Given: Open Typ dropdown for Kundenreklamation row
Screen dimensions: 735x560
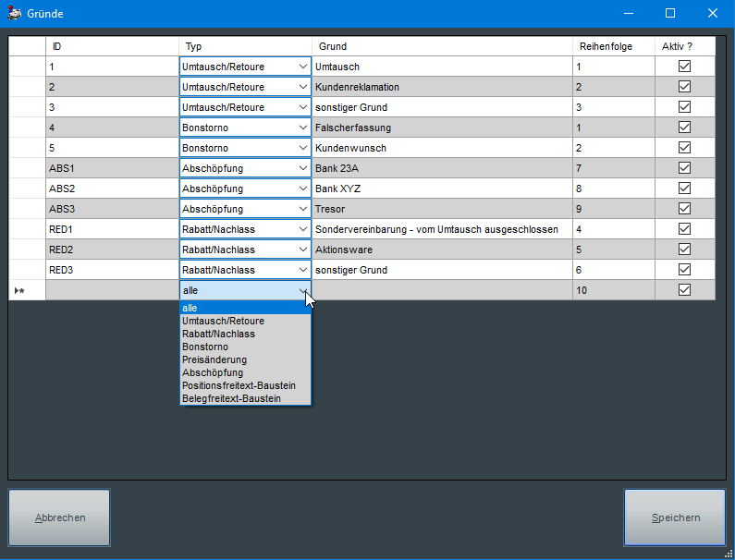Looking at the screenshot, I should click(x=302, y=87).
